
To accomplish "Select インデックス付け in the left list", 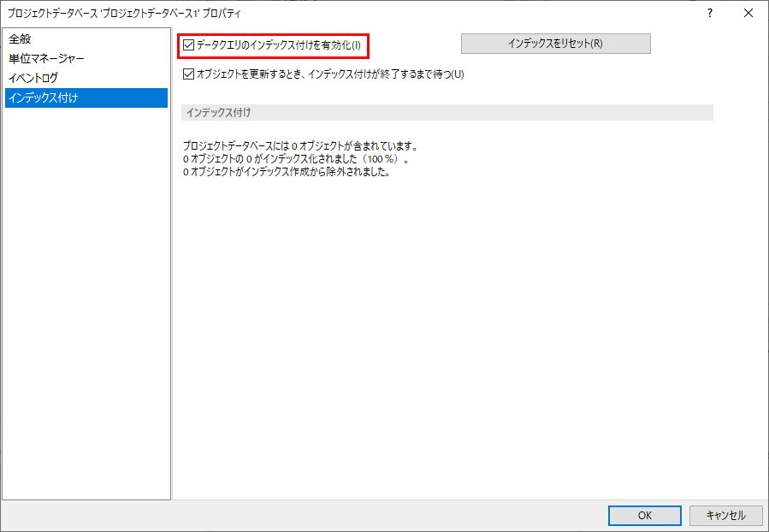I will (x=86, y=98).
